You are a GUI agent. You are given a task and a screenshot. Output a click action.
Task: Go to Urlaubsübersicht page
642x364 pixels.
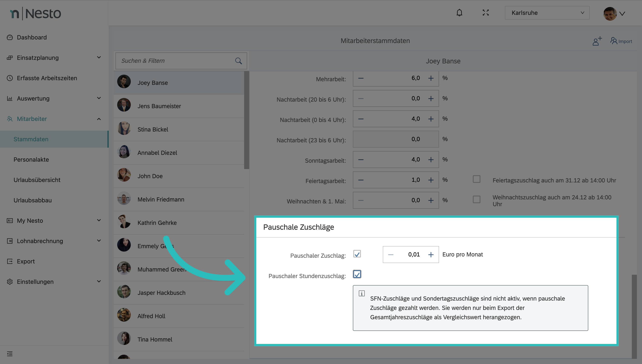pos(37,180)
